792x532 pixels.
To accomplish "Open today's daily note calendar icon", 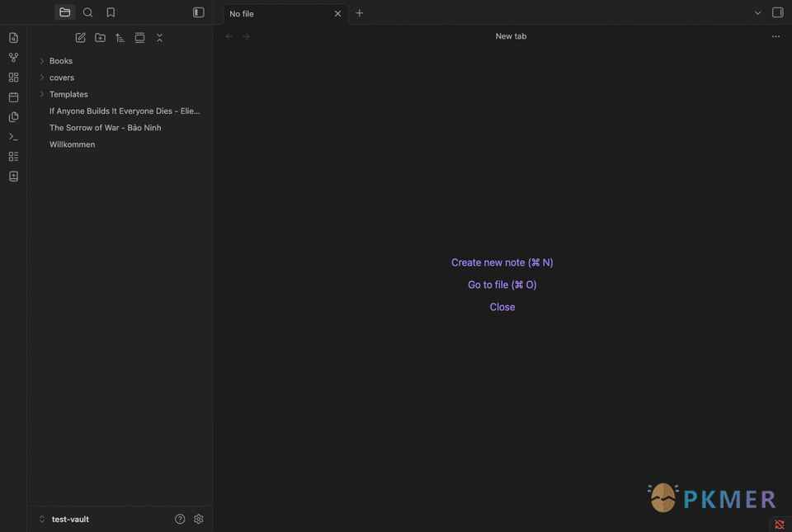I will pyautogui.click(x=14, y=97).
